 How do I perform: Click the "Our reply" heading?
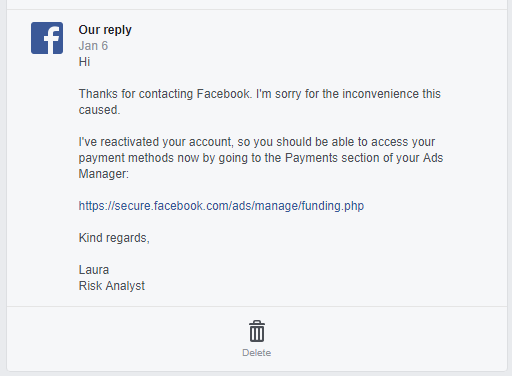(105, 30)
